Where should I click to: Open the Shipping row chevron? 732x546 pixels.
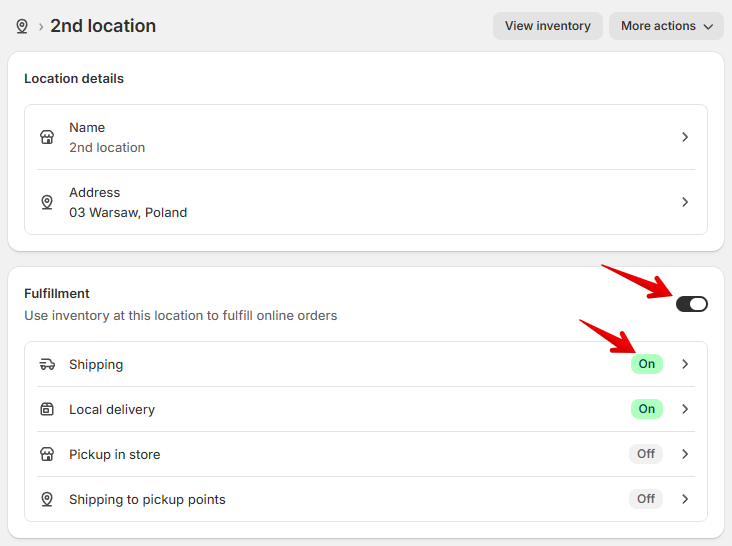click(x=685, y=364)
